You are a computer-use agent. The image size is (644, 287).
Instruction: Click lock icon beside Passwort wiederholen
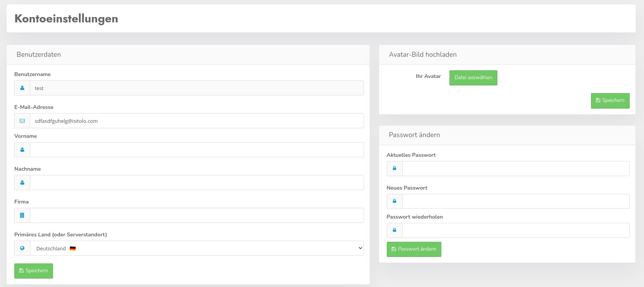click(395, 230)
